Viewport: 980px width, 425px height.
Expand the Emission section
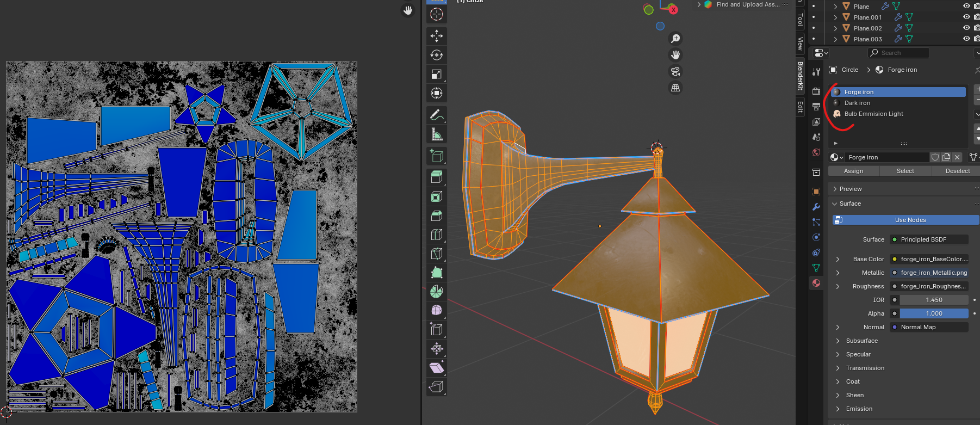pos(838,409)
